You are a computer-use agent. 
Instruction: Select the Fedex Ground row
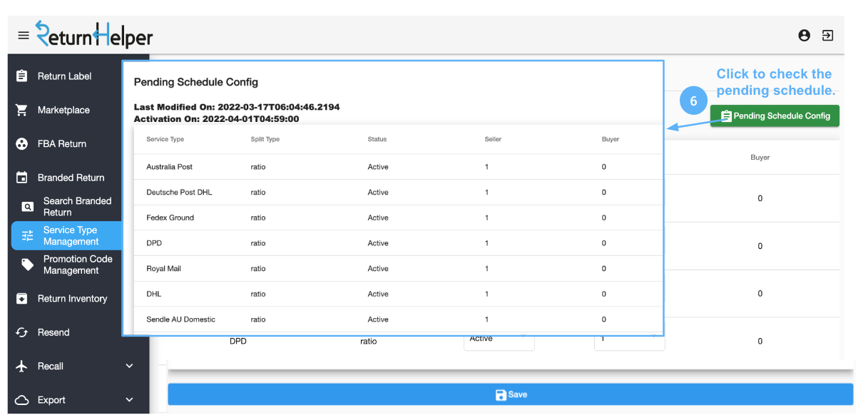point(397,217)
